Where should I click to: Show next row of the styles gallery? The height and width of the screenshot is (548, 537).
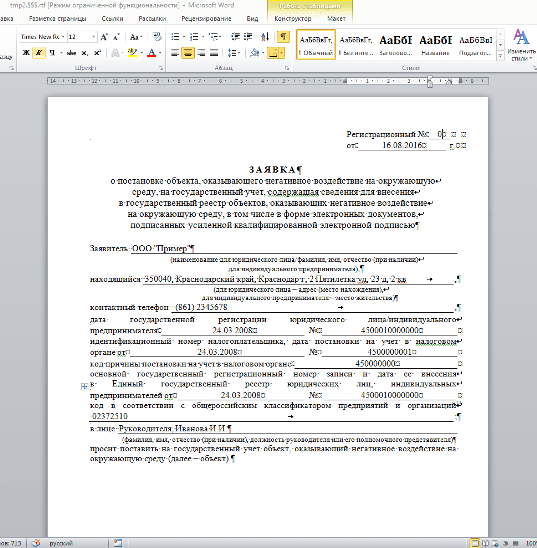(x=500, y=45)
